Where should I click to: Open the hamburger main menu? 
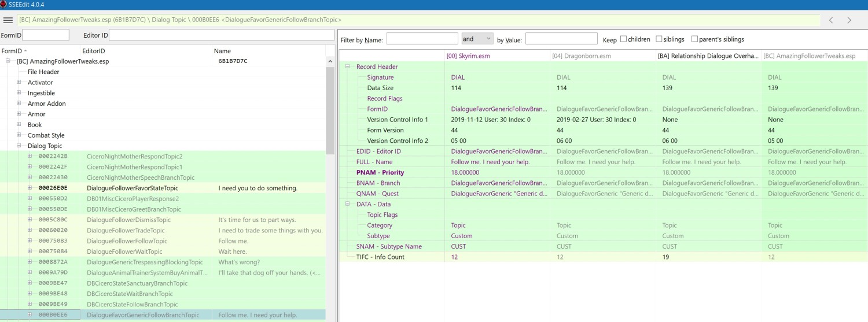(8, 20)
